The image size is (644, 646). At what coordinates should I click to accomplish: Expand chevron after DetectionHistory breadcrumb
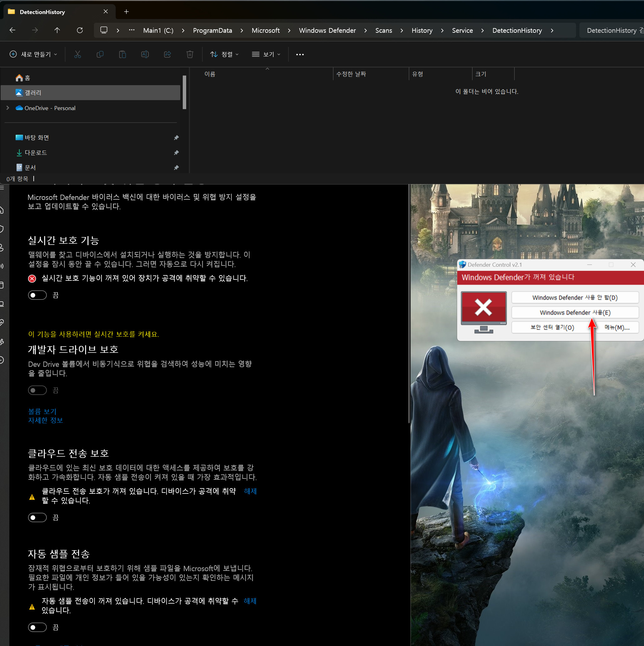tap(552, 31)
